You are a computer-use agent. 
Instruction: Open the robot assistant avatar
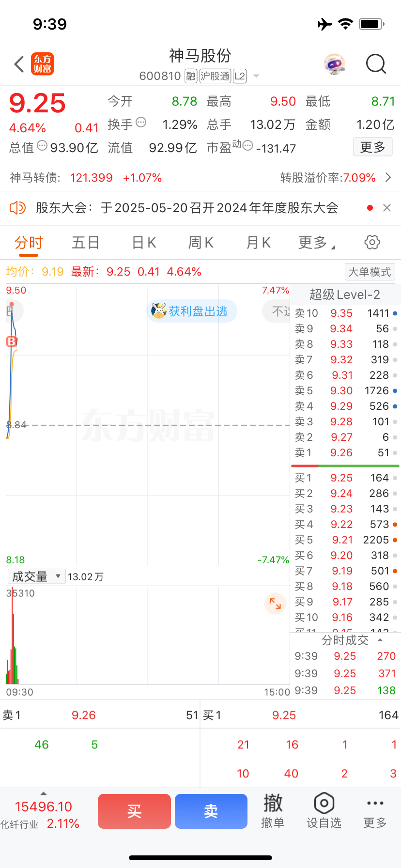(335, 64)
